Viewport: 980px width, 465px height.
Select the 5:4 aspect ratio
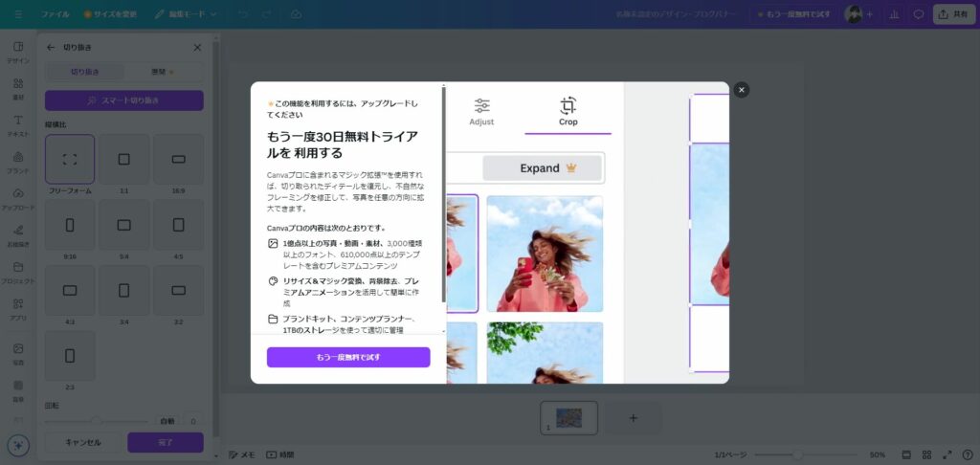coord(123,225)
